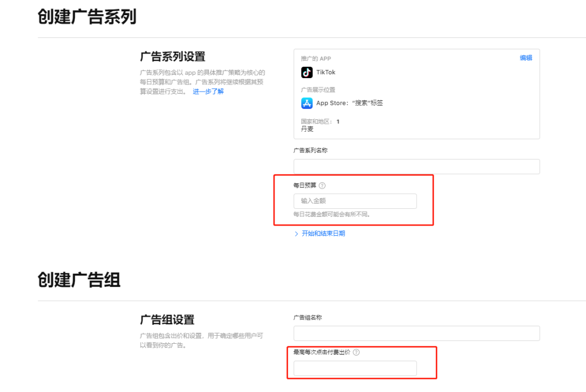The height and width of the screenshot is (392, 586).
Task: Click the 广告组设置 section title
Action: click(167, 320)
